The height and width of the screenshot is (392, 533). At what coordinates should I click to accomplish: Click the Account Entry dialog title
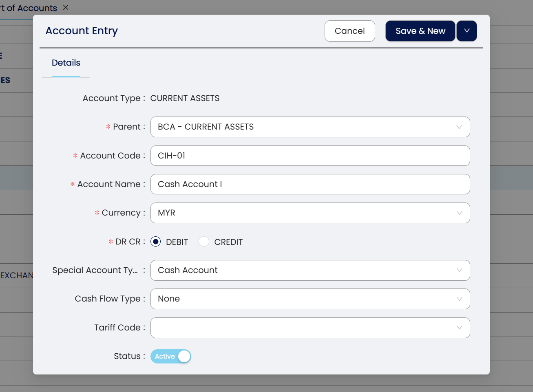[82, 31]
